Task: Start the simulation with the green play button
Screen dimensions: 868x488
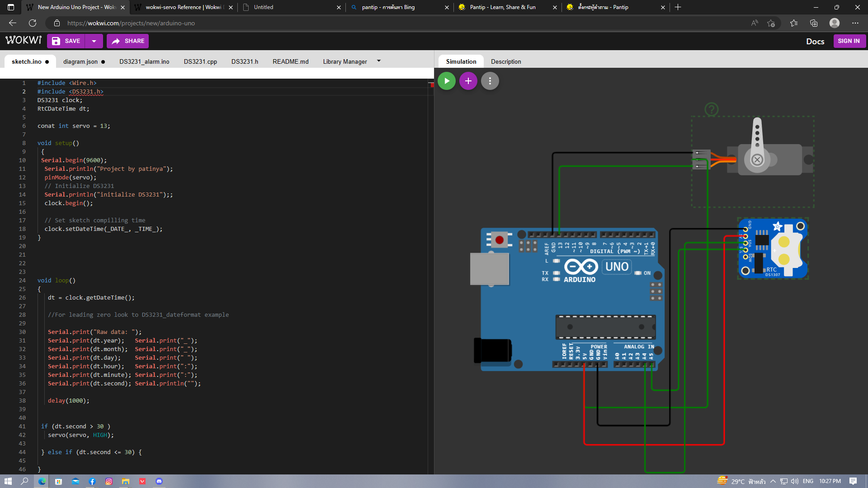Action: point(446,81)
